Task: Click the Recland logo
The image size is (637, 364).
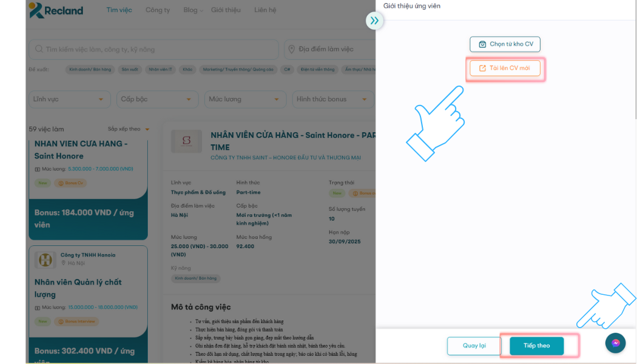Action: point(56,10)
